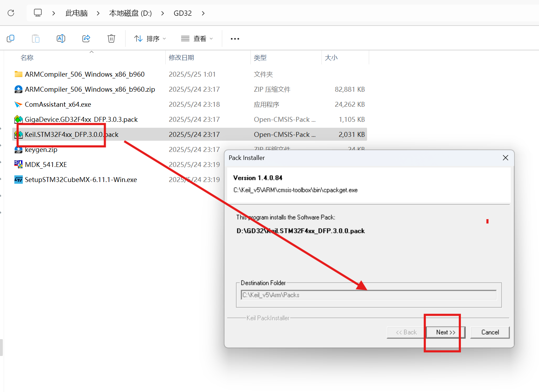This screenshot has height=392, width=539.
Task: Click the refresh icon in address bar
Action: pyautogui.click(x=11, y=13)
